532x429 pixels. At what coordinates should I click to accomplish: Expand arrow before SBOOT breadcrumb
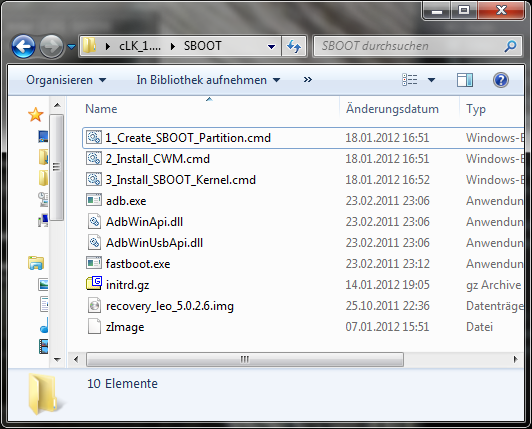[173, 46]
